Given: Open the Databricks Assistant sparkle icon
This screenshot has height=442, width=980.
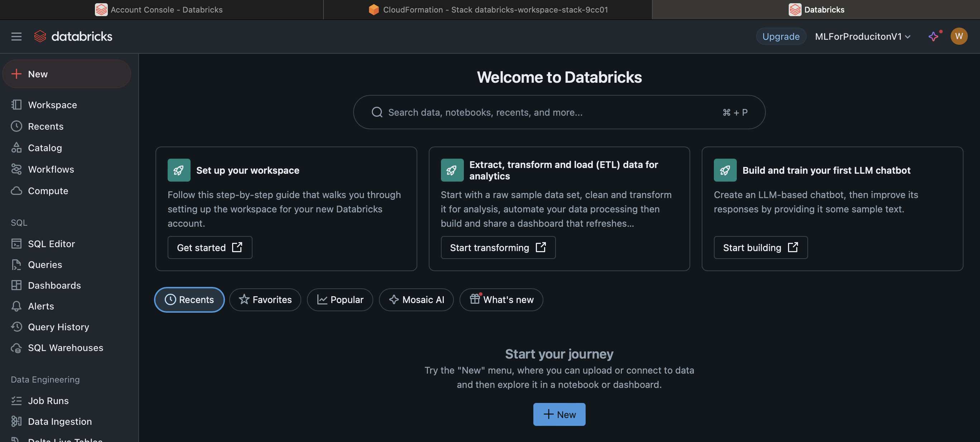Looking at the screenshot, I should (x=933, y=37).
